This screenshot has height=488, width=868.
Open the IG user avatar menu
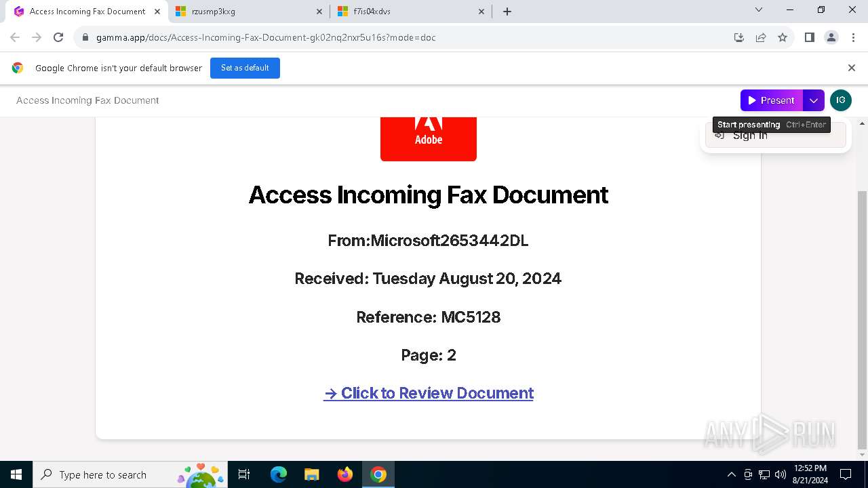pyautogui.click(x=841, y=100)
